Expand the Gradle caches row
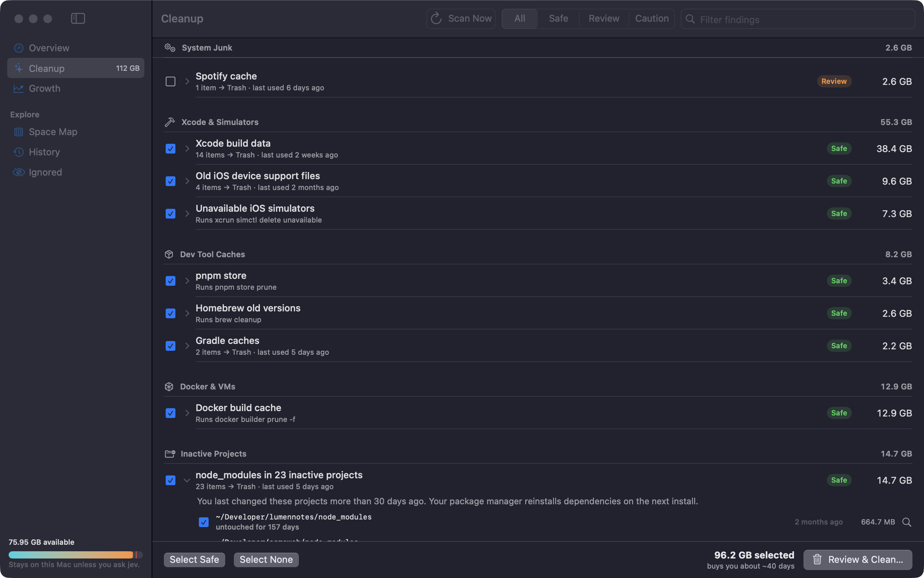Viewport: 924px width, 578px height. (187, 346)
